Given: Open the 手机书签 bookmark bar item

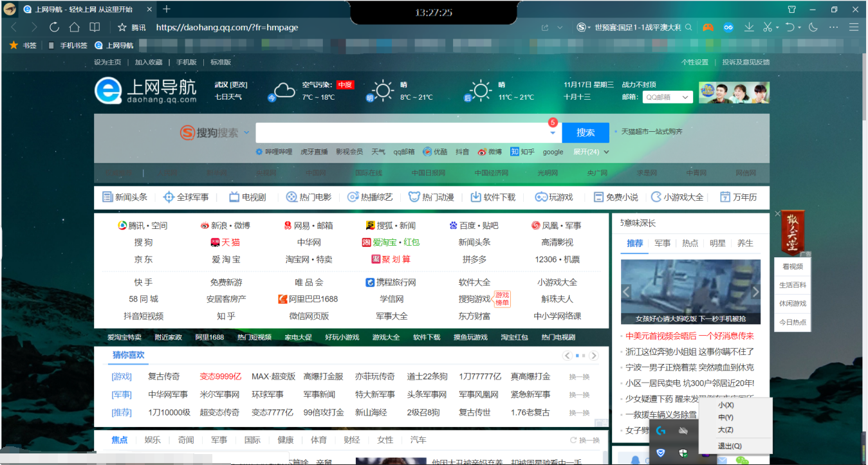Looking at the screenshot, I should pos(68,46).
